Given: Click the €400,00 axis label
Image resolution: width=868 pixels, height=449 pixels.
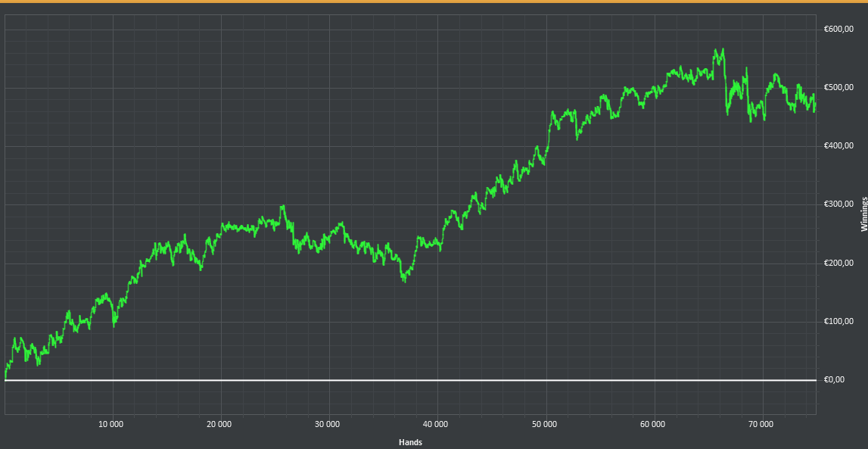Looking at the screenshot, I should [x=838, y=146].
